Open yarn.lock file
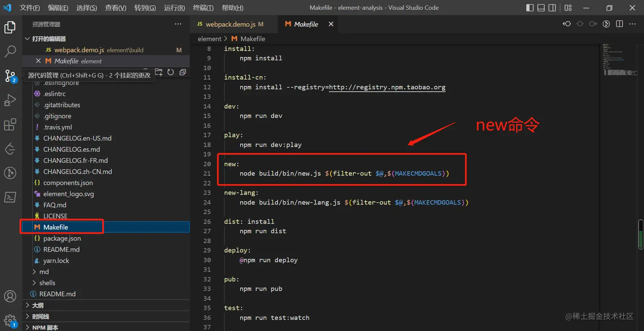Viewport: 644px width, 331px height. (x=106, y=261)
